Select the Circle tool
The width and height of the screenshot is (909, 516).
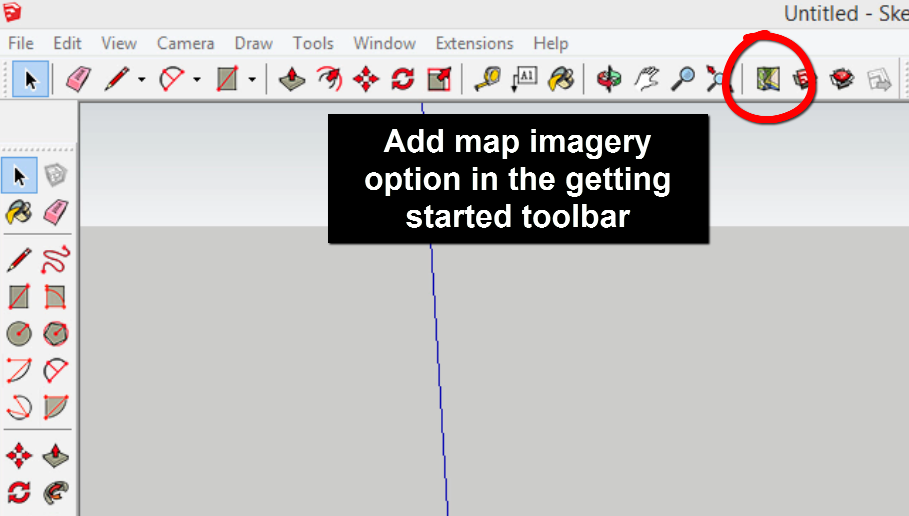pos(19,334)
